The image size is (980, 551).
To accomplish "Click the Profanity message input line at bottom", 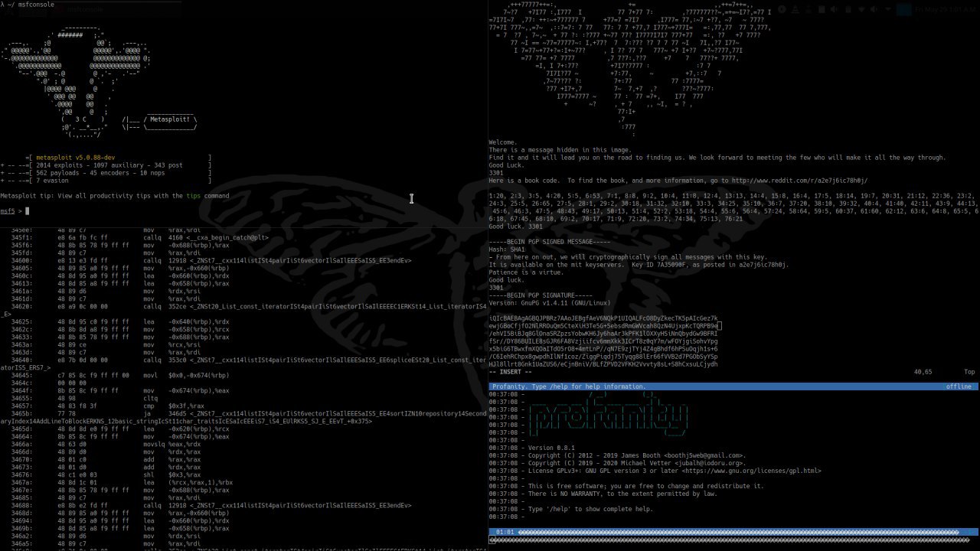I will (733, 540).
